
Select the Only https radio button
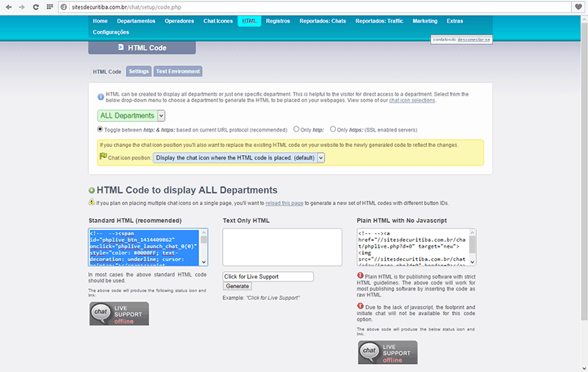(333, 129)
